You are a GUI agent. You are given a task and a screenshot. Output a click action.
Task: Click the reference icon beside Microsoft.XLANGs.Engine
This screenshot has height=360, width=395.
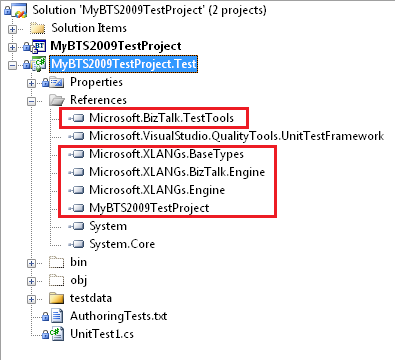pos(76,190)
